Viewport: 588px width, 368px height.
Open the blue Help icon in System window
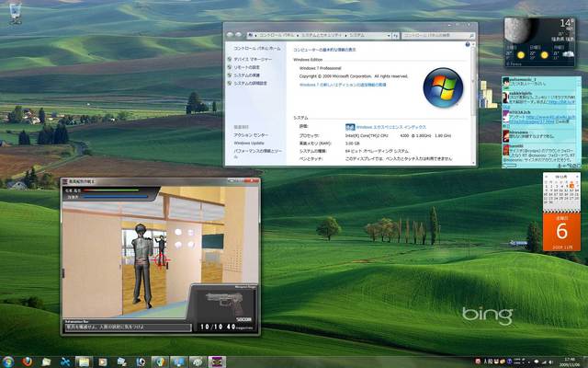pyautogui.click(x=468, y=44)
